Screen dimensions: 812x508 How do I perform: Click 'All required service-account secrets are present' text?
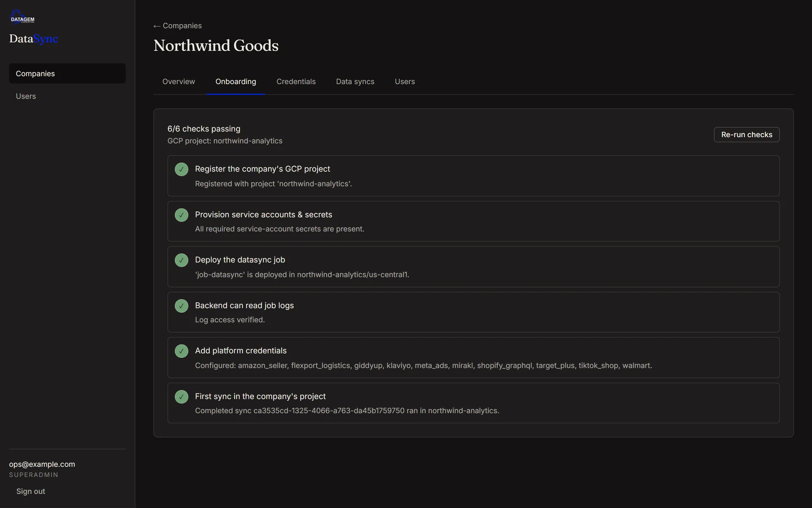(x=280, y=229)
